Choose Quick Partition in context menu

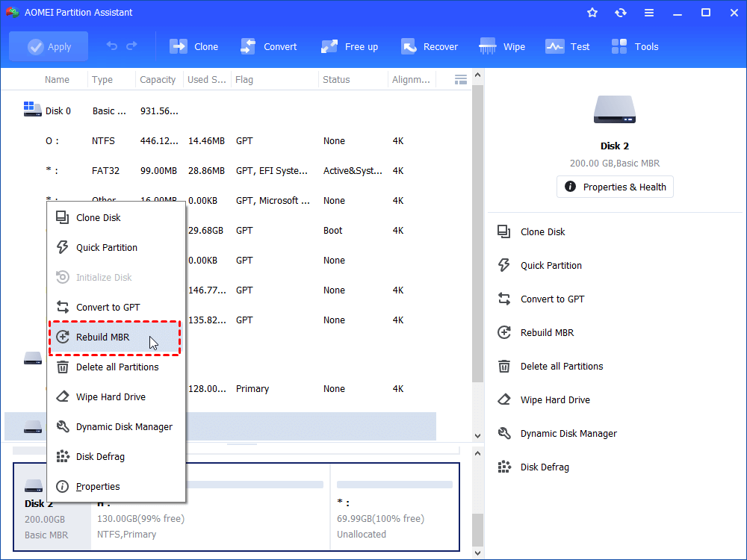(116, 248)
